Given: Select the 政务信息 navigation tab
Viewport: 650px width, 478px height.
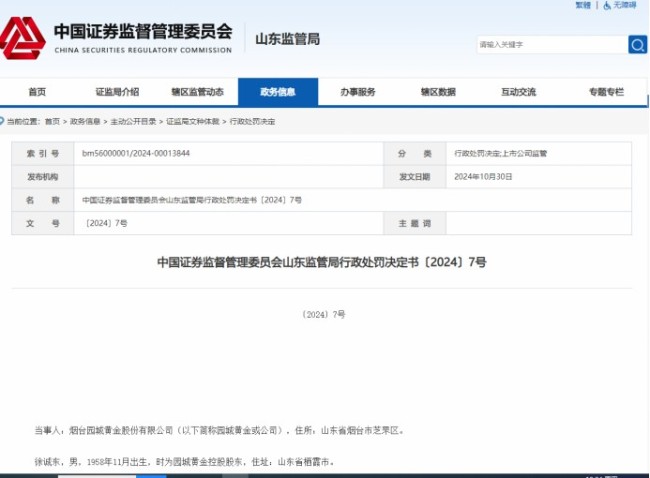Looking at the screenshot, I should 278,92.
